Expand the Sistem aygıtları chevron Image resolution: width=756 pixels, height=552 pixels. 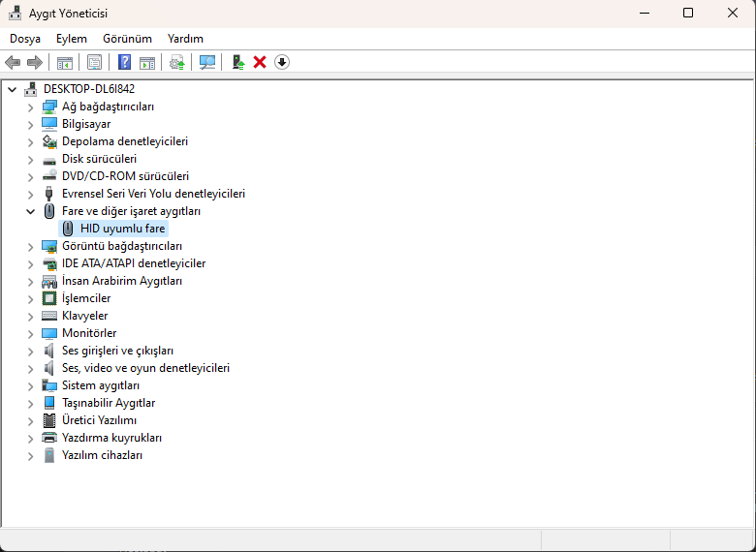click(x=30, y=385)
